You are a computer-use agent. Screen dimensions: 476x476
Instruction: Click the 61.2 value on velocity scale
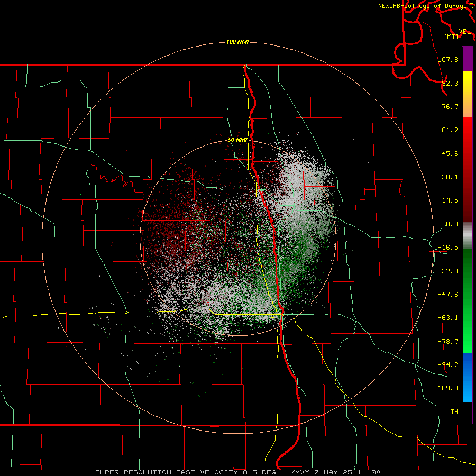click(450, 130)
